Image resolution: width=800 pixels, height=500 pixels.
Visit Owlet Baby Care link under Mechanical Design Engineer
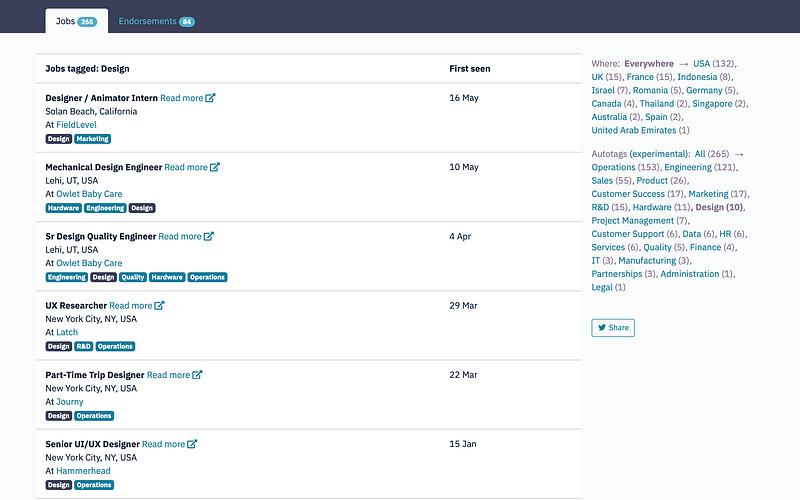tap(89, 194)
